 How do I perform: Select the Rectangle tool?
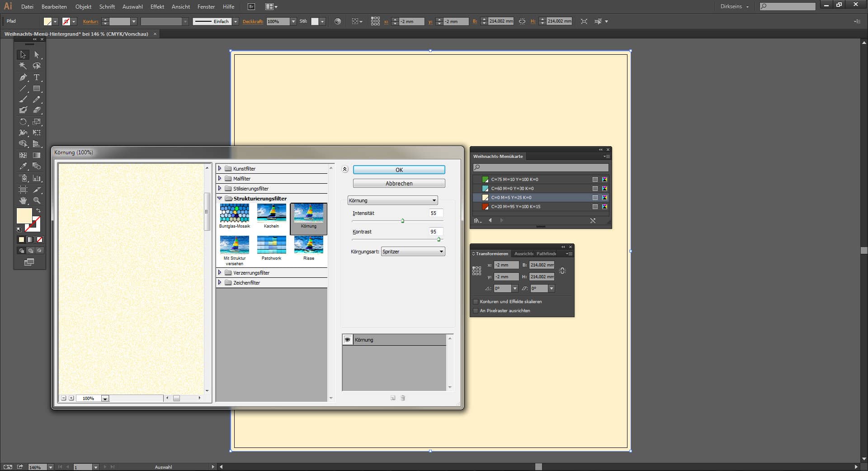point(37,89)
